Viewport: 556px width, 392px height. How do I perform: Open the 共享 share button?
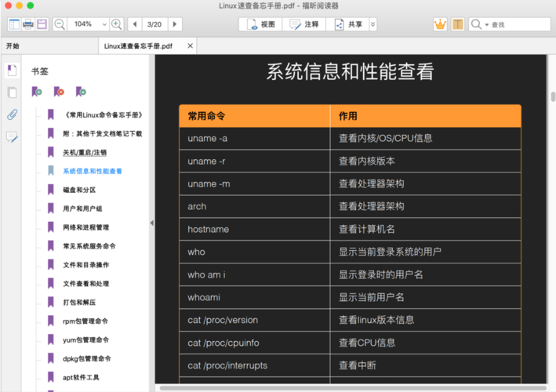pos(347,24)
